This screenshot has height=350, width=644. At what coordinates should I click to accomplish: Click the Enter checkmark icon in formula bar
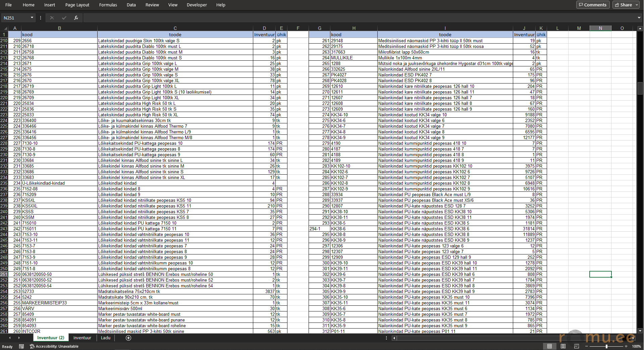pos(64,18)
